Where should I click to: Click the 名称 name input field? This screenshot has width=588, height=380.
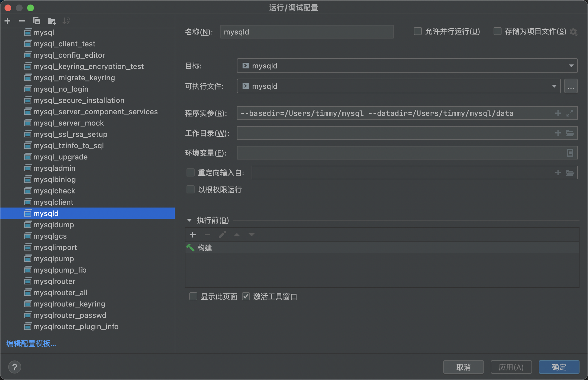[x=307, y=32]
